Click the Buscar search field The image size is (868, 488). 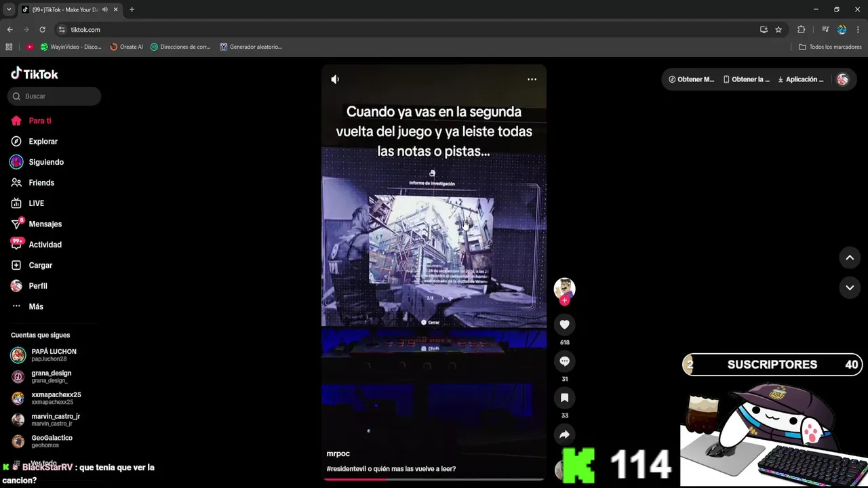tap(54, 96)
